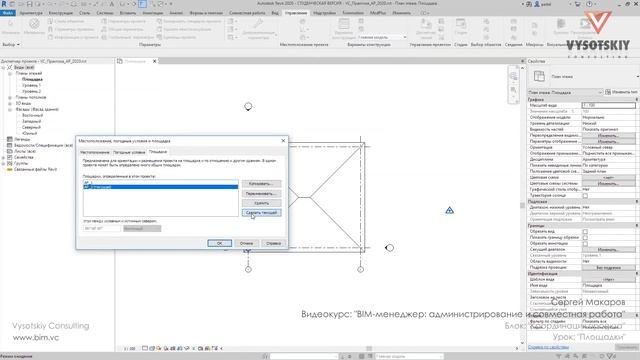Screen dimensions: 640x360
Task: Open the Manage Links tool icon
Action: coord(426,29)
